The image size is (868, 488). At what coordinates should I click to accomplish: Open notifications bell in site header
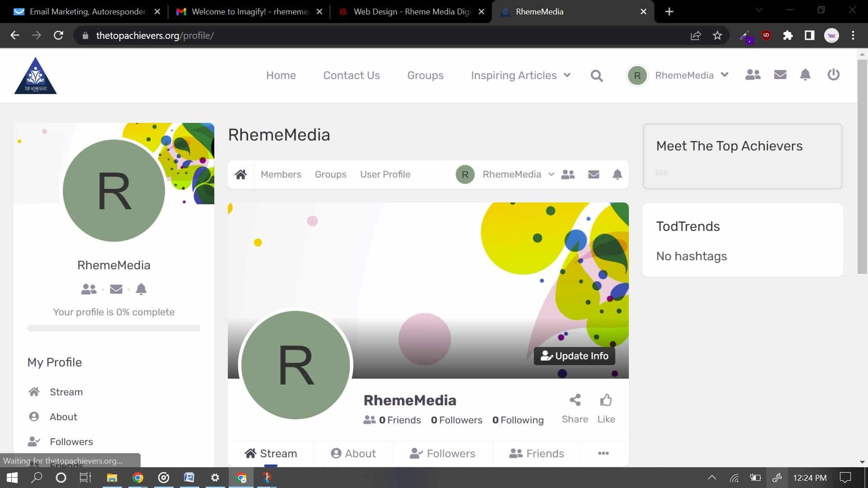pyautogui.click(x=805, y=75)
